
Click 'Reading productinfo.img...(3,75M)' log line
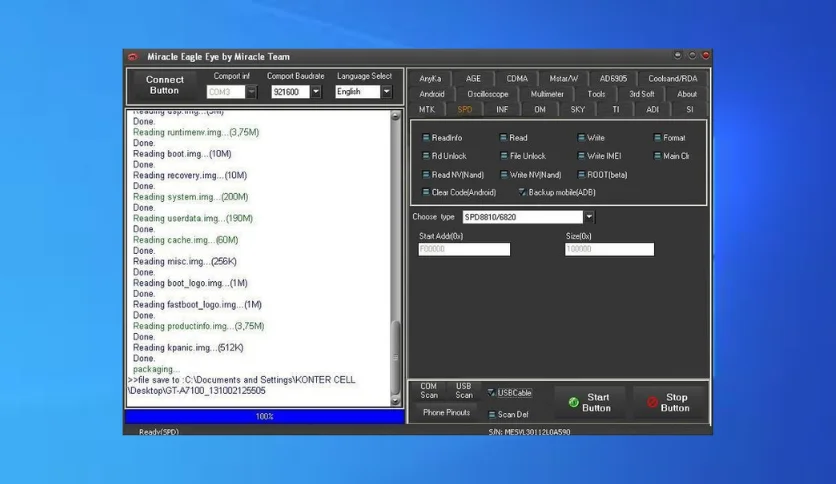tap(198, 326)
